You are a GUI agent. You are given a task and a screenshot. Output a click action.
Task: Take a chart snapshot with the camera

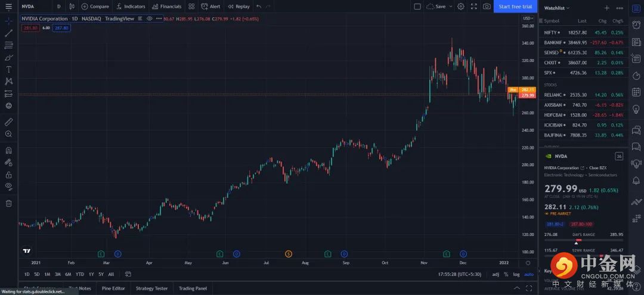(x=487, y=7)
